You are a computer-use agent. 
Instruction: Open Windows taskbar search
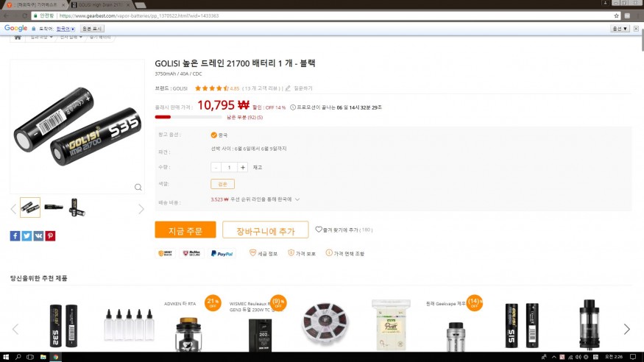(x=18, y=357)
